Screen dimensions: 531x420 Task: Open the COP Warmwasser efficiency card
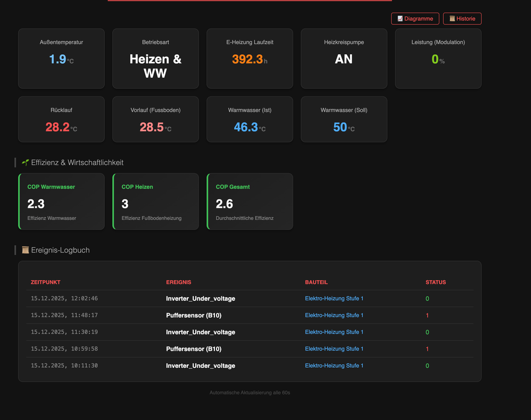point(62,201)
